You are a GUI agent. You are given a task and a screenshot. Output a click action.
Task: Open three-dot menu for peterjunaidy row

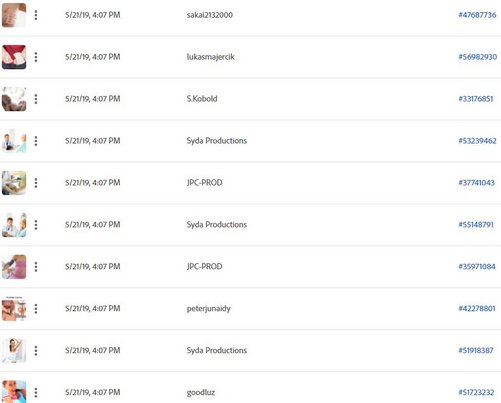[36, 309]
